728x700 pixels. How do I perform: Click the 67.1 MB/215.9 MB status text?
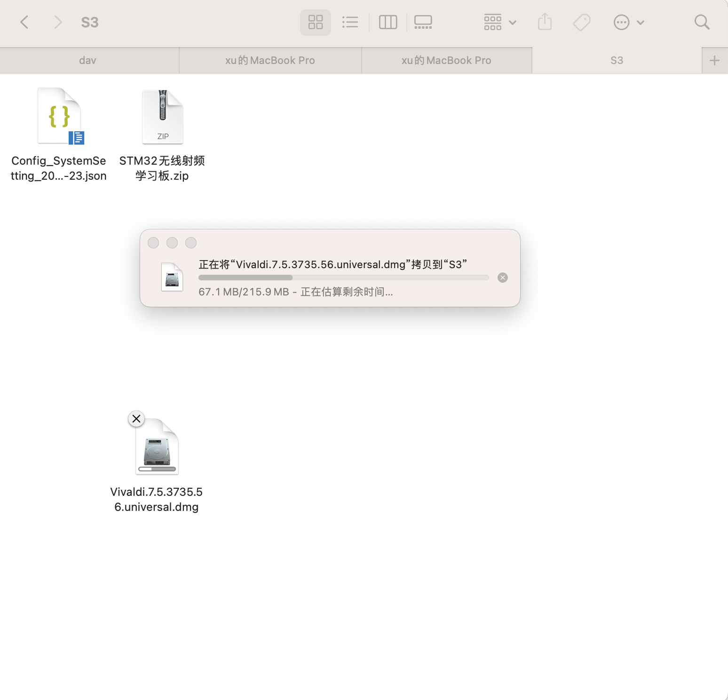(296, 292)
